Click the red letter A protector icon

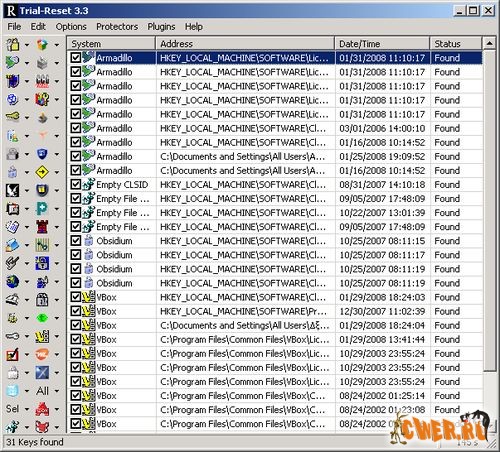pyautogui.click(x=42, y=409)
